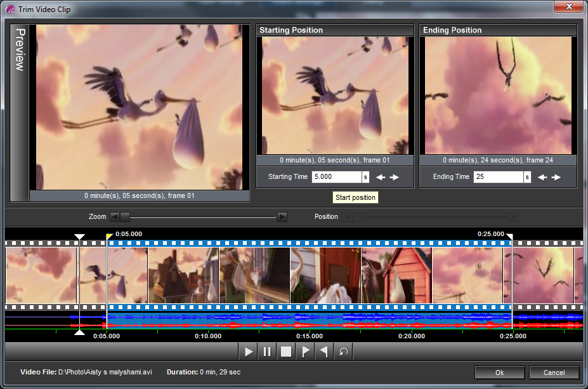Click the Position slider right arrow

coord(514,217)
